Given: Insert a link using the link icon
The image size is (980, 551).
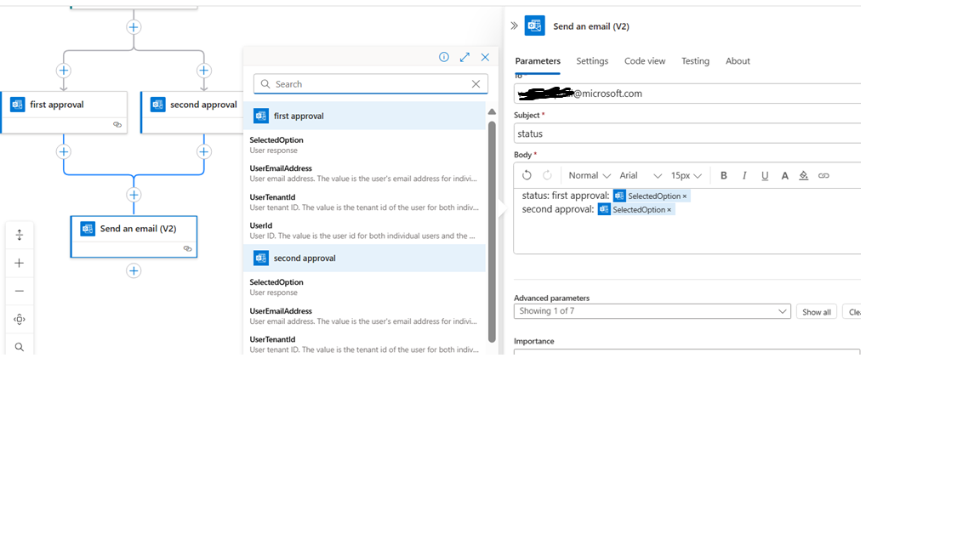Looking at the screenshot, I should pos(823,175).
